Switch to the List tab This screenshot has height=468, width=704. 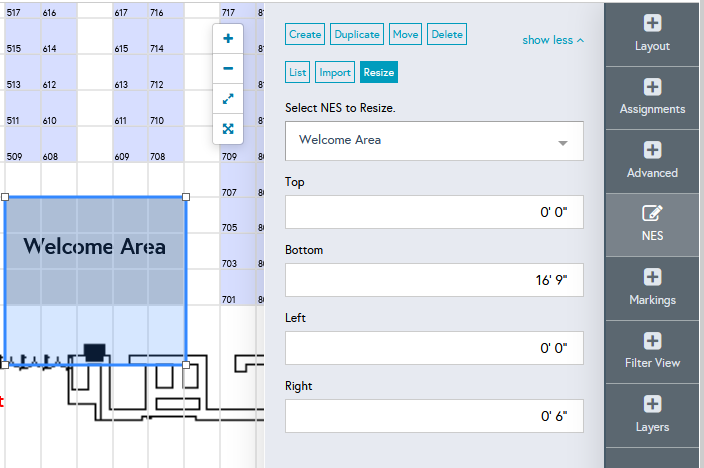298,72
